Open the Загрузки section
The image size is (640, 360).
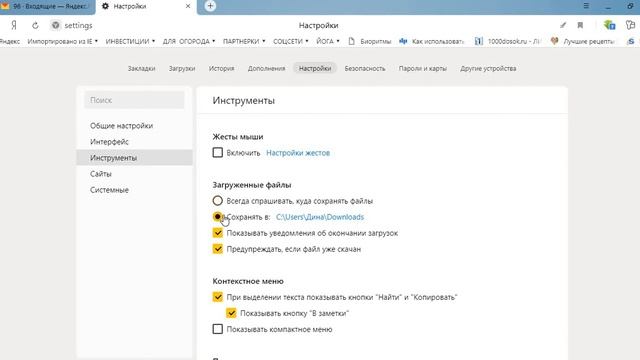(x=182, y=69)
